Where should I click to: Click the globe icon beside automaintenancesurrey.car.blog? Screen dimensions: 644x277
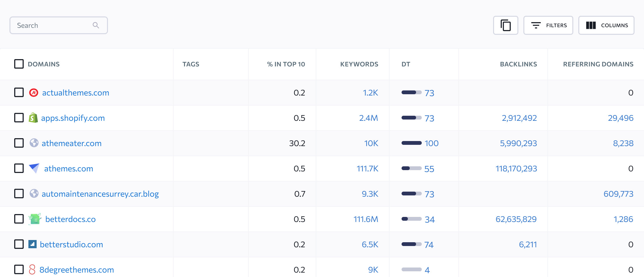[34, 194]
